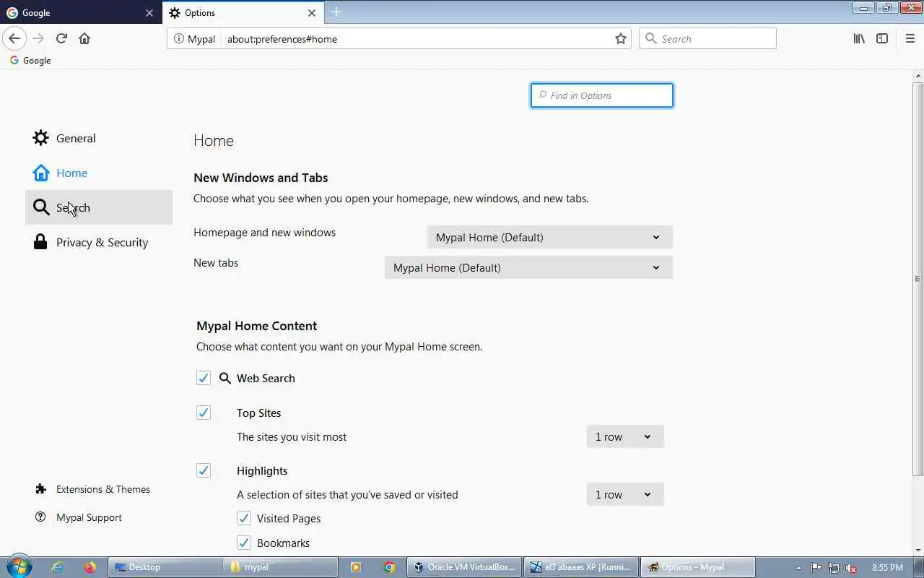Open General settings gear icon
This screenshot has width=924, height=578.
point(41,138)
